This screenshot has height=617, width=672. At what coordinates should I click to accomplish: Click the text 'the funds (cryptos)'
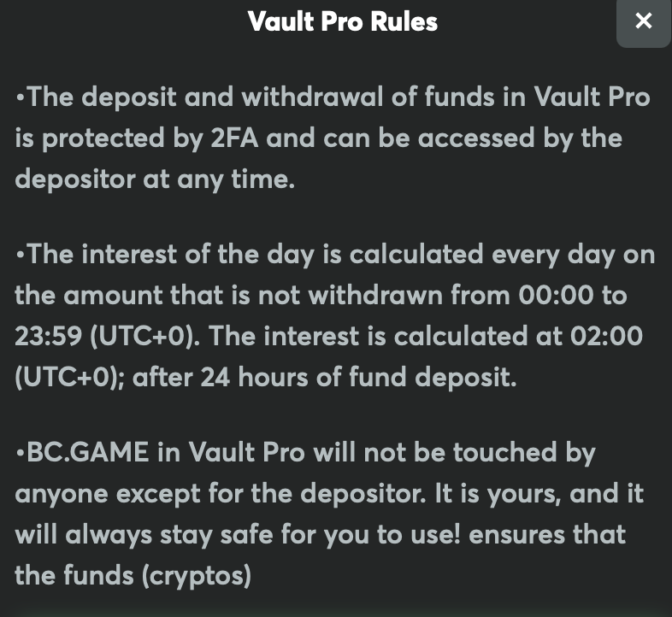click(x=133, y=575)
